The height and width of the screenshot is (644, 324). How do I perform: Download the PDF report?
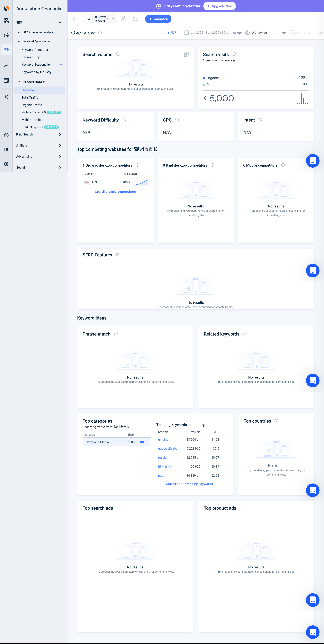click(x=171, y=33)
